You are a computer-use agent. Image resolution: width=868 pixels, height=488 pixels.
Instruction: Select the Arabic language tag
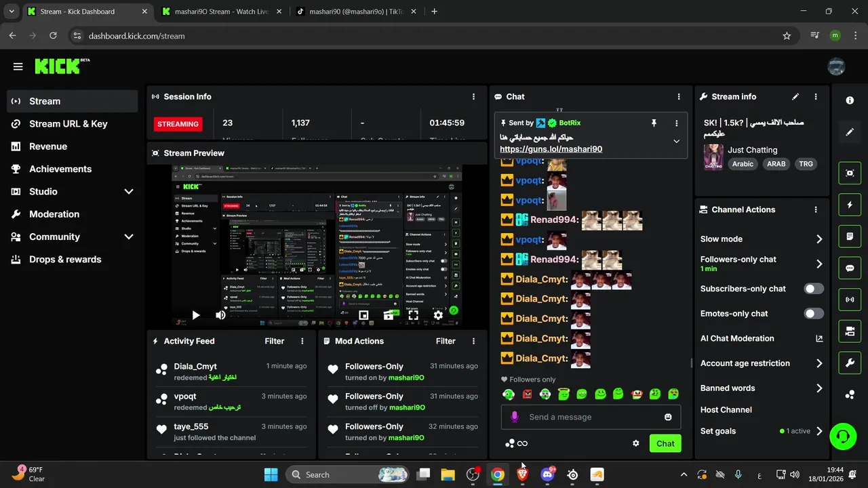coord(743,164)
